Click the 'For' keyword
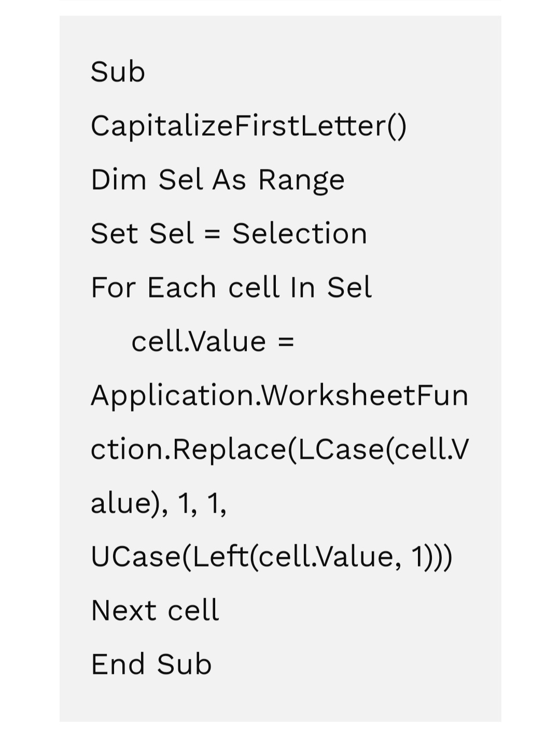 [113, 288]
